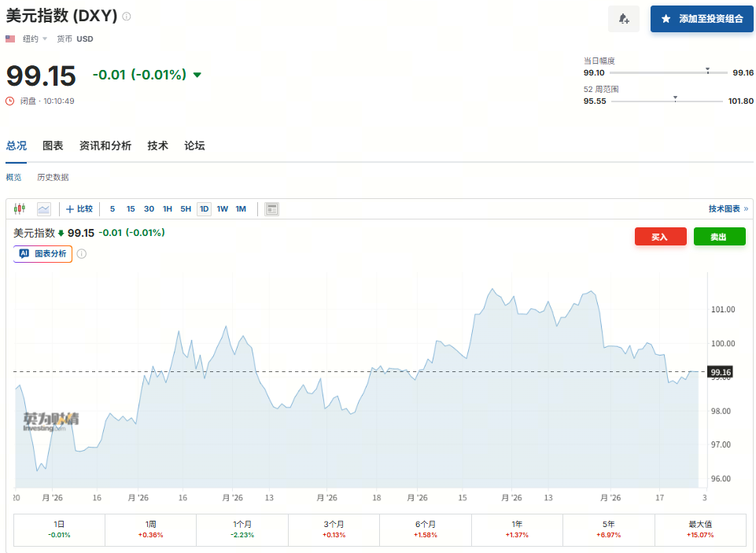Switch to candlestick chart type icon

[20, 208]
